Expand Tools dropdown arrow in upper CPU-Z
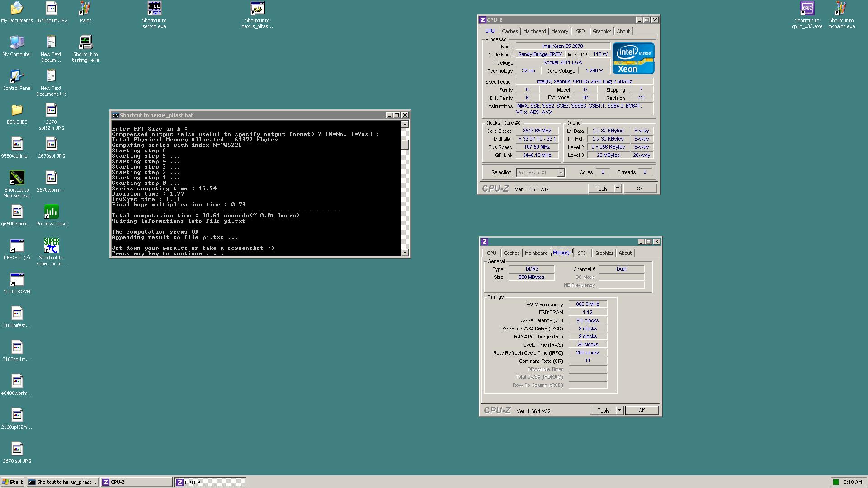868x488 pixels. point(618,188)
